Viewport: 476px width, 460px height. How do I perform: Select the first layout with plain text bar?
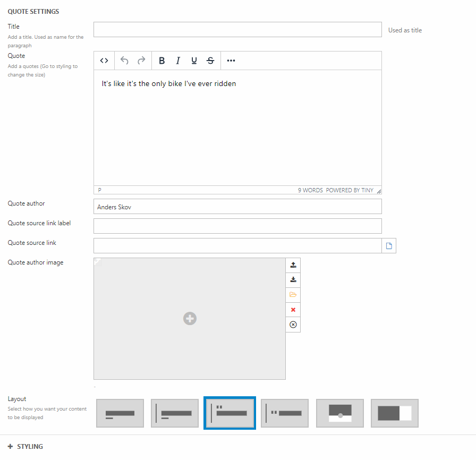coord(120,413)
